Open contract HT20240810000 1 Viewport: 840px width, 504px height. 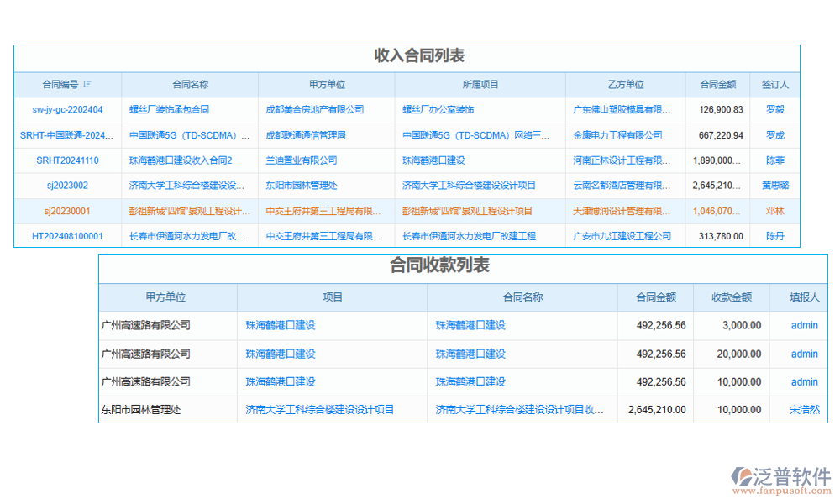[67, 235]
